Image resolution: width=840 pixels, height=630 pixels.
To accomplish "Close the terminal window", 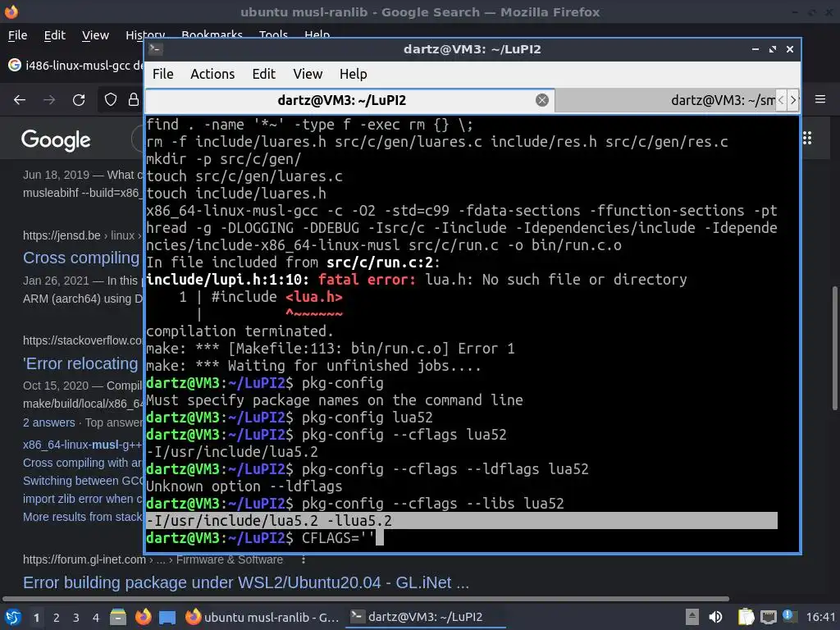I will [790, 48].
